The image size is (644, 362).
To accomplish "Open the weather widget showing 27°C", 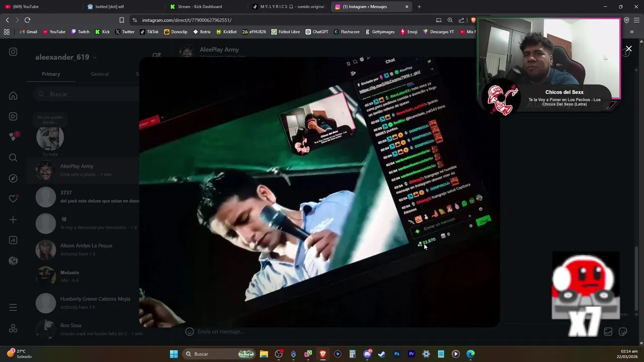I will coord(19,353).
